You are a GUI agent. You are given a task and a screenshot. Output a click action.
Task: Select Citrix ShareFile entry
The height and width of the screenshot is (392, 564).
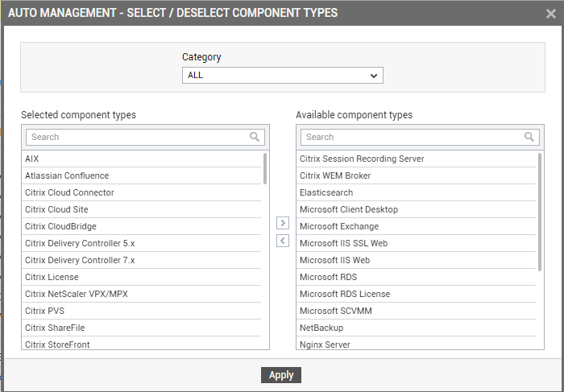[143, 328]
